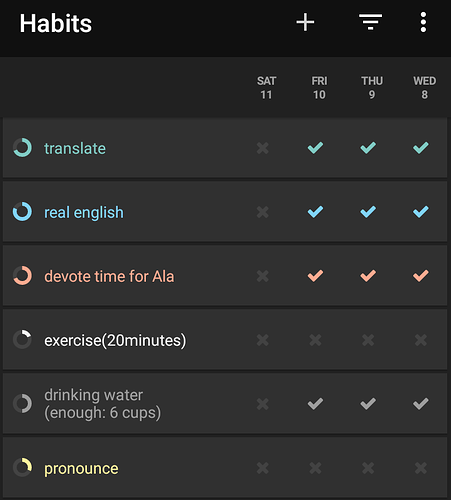Image resolution: width=451 pixels, height=500 pixels.
Task: Toggle devote time for Ala on Wednesday 8
Action: 421,276
